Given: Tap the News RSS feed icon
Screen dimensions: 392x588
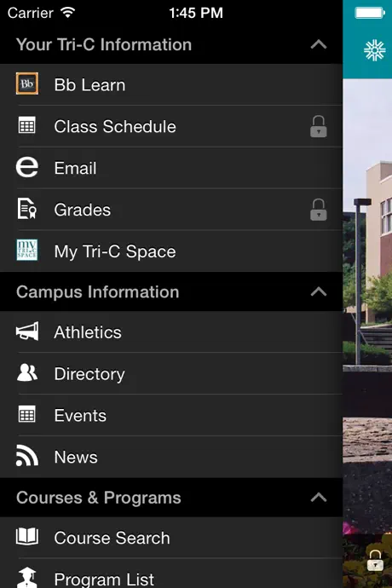Looking at the screenshot, I should [x=27, y=456].
